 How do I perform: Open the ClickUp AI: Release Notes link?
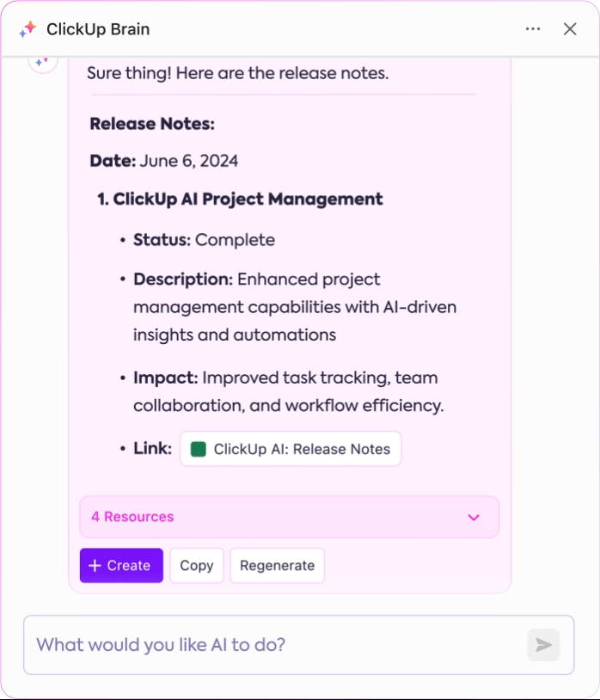tap(291, 449)
